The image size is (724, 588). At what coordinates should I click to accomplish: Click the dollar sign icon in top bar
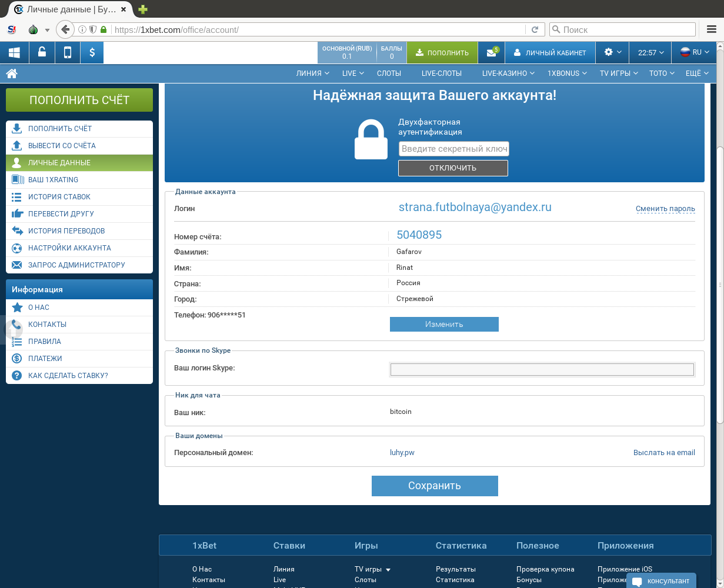point(92,52)
